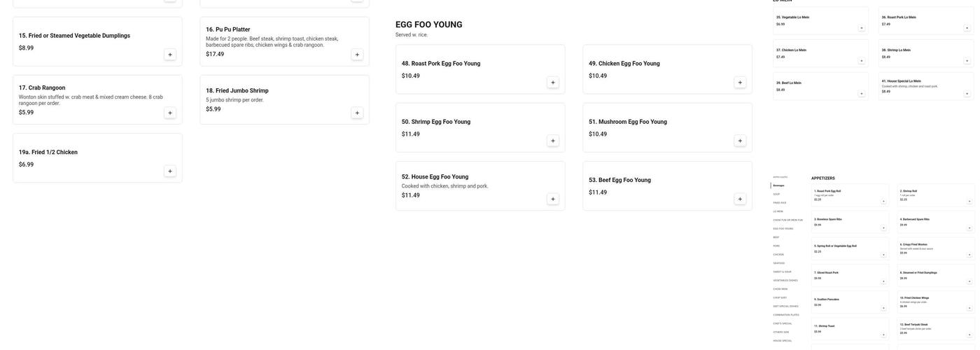Add Roast Pork Egg Foo Young to cart
The height and width of the screenshot is (350, 980).
[553, 83]
